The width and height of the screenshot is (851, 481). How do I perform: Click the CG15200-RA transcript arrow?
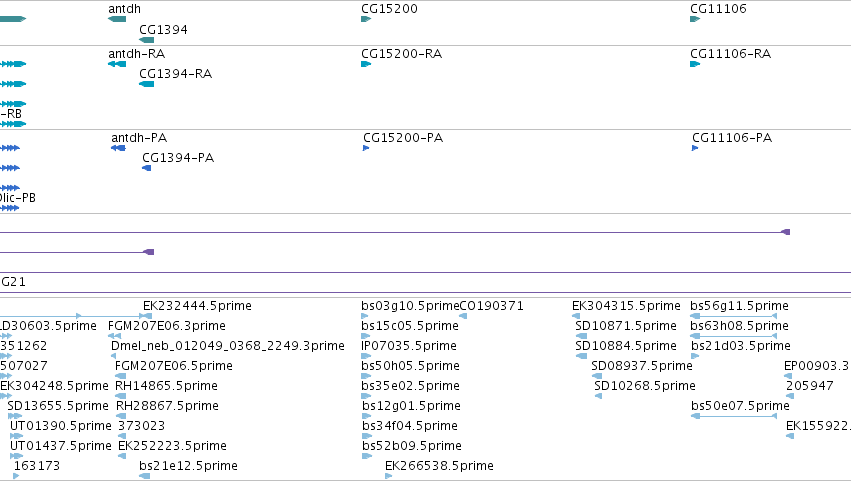click(366, 64)
